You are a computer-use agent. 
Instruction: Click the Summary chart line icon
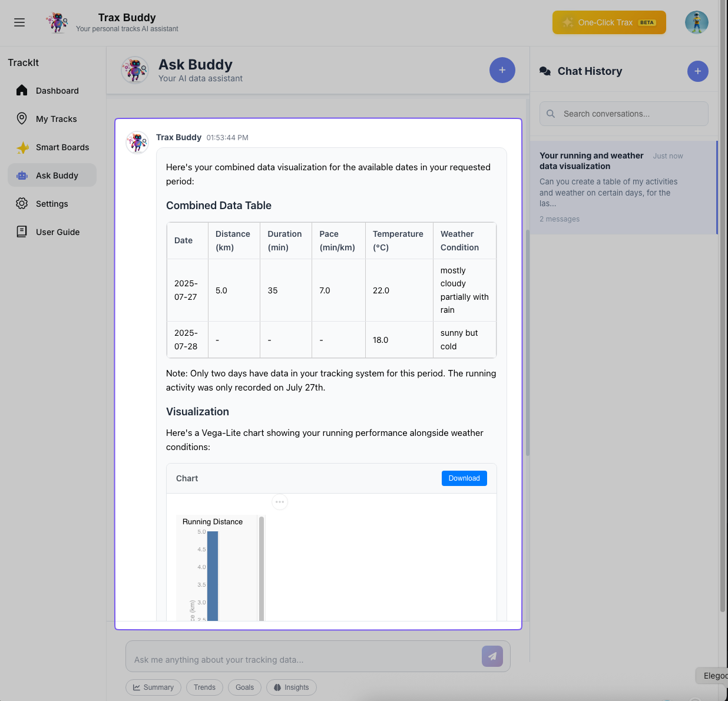coord(137,687)
